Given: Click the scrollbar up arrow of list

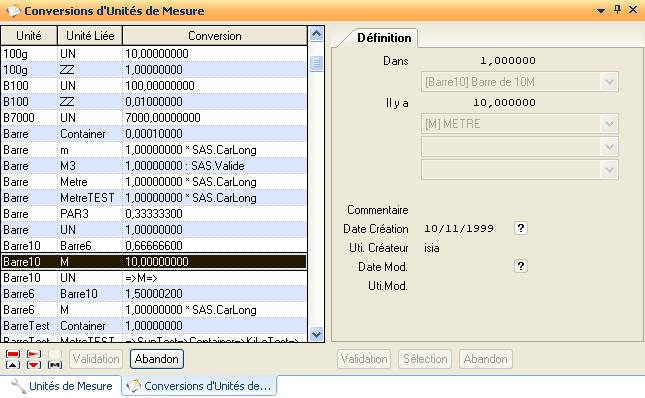Looking at the screenshot, I should tap(316, 34).
